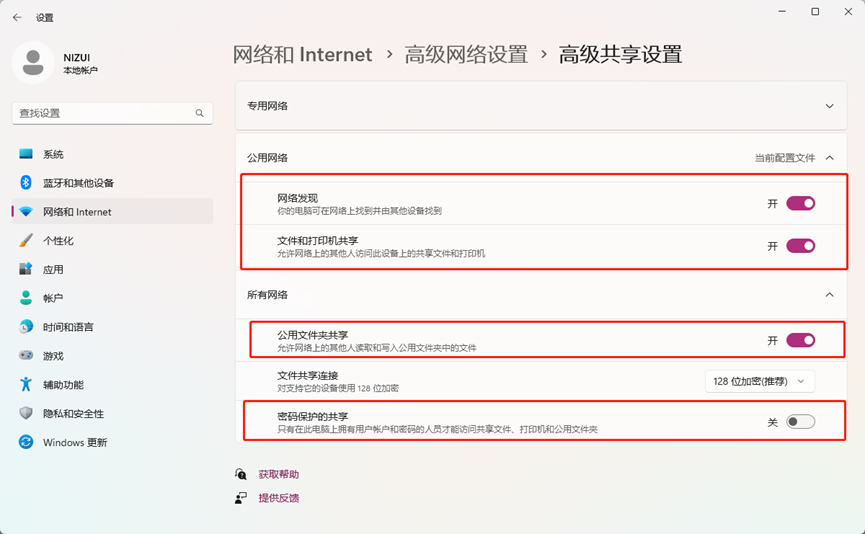Go to Windows 更新 settings
The width and height of the screenshot is (865, 534).
point(113,442)
